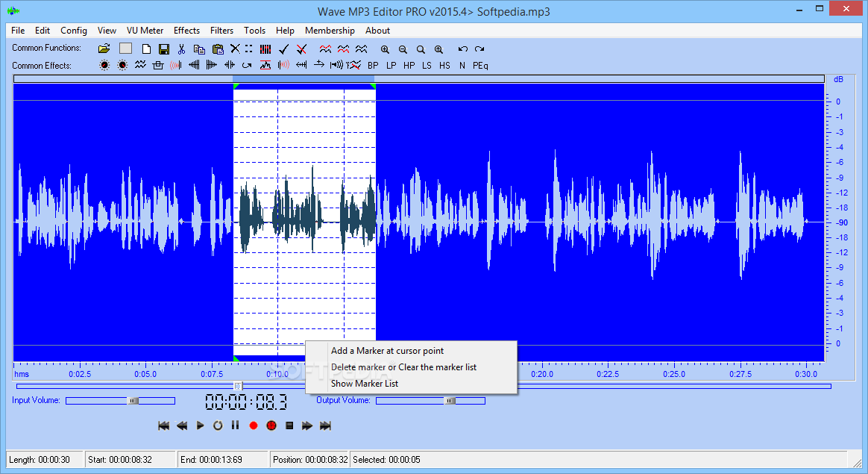Click the zoom in magnifier icon
868x474 pixels.
click(385, 49)
